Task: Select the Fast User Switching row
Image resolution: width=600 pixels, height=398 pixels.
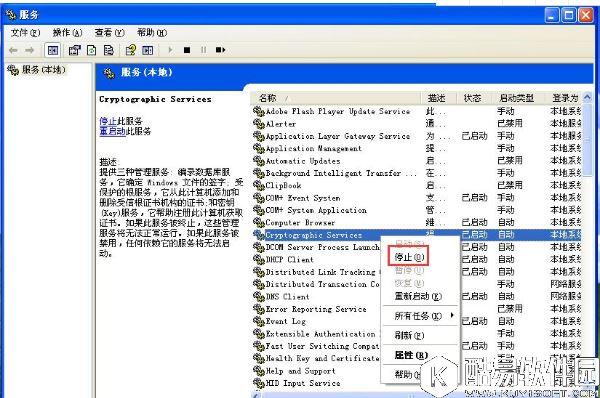Action: 416,346
